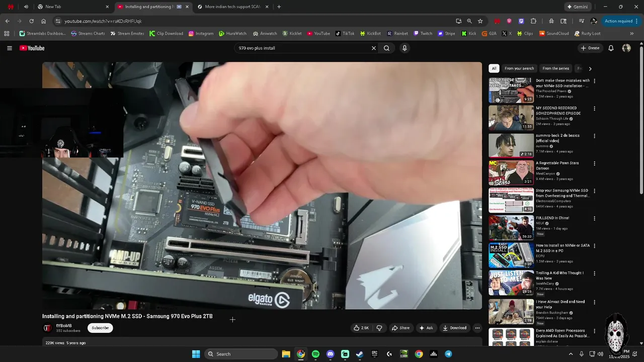Open more actions menu under the video

tap(477, 328)
